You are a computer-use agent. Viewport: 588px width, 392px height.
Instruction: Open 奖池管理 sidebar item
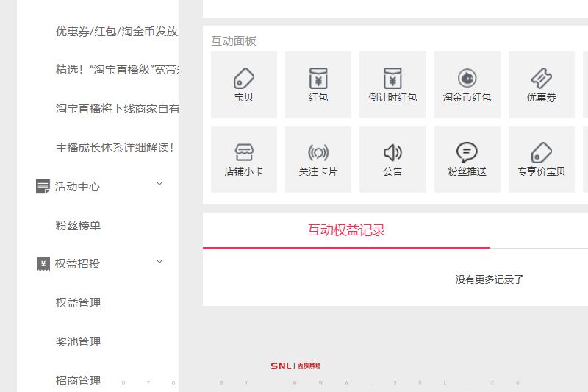point(78,342)
